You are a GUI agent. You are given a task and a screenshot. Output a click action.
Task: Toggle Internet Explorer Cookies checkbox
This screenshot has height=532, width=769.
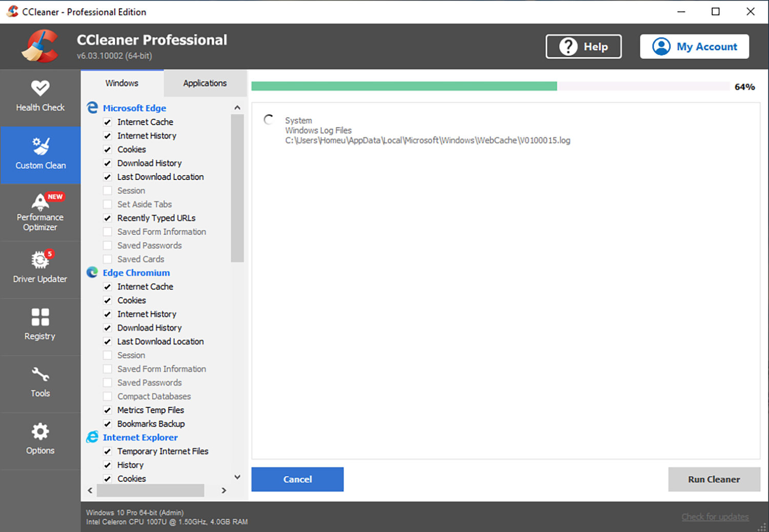[x=108, y=479]
